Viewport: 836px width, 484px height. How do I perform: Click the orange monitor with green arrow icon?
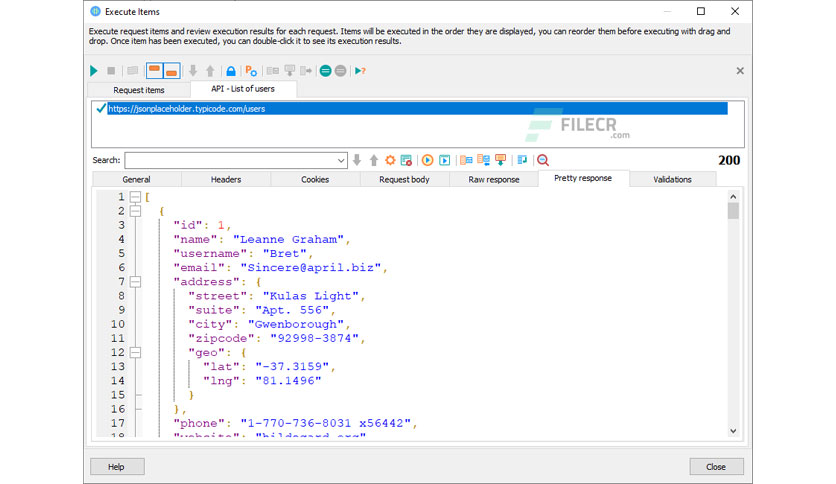[x=501, y=160]
